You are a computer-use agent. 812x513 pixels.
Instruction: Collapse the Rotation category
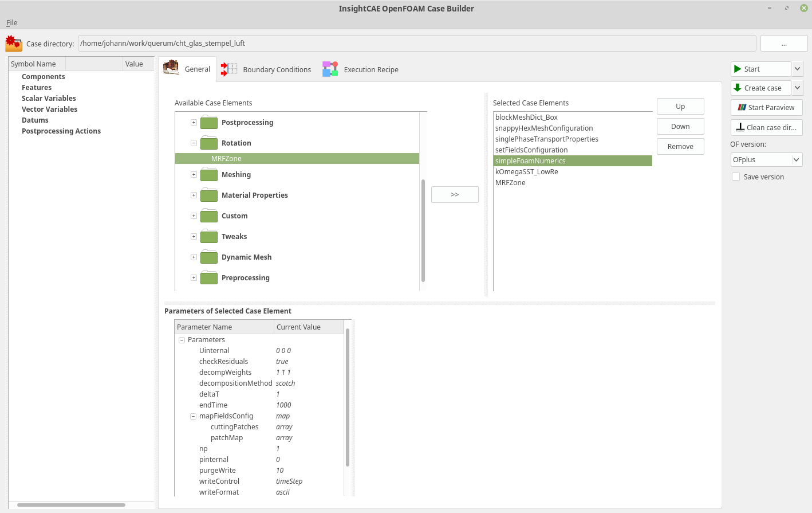pos(194,143)
